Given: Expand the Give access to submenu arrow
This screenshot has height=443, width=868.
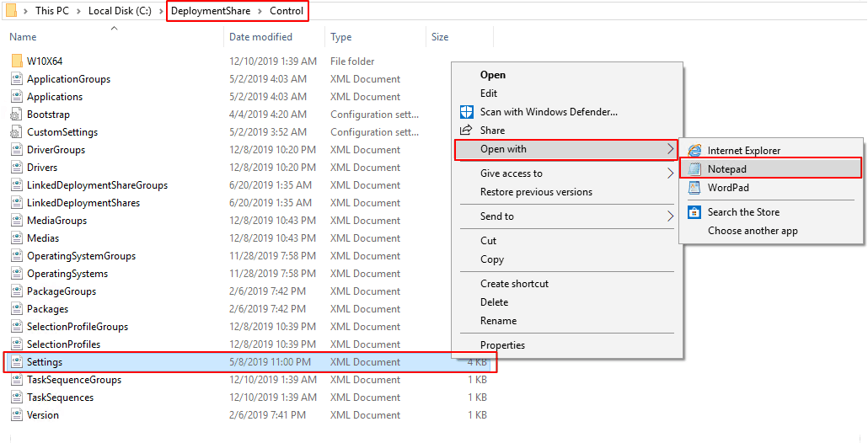Looking at the screenshot, I should (x=670, y=173).
